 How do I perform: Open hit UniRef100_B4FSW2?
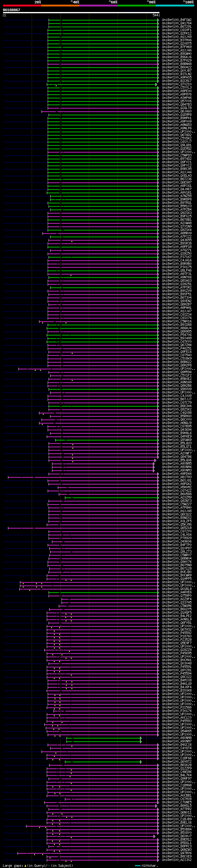coord(177,20)
